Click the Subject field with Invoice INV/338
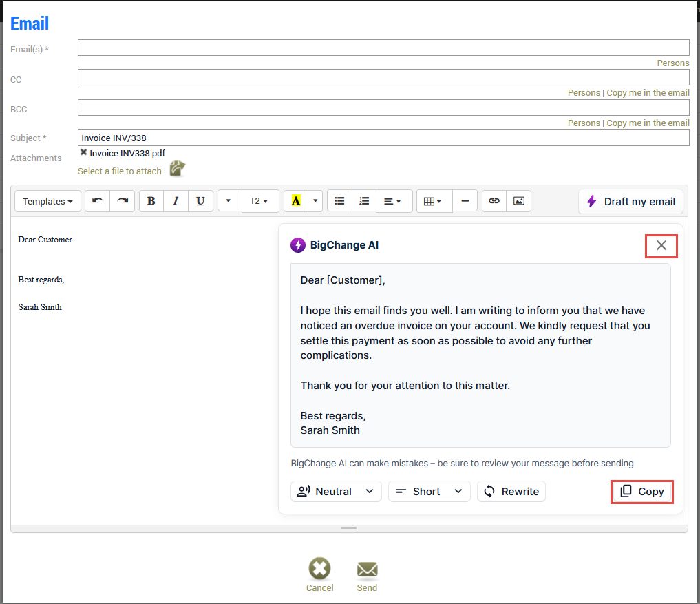700x604 pixels. pos(383,138)
